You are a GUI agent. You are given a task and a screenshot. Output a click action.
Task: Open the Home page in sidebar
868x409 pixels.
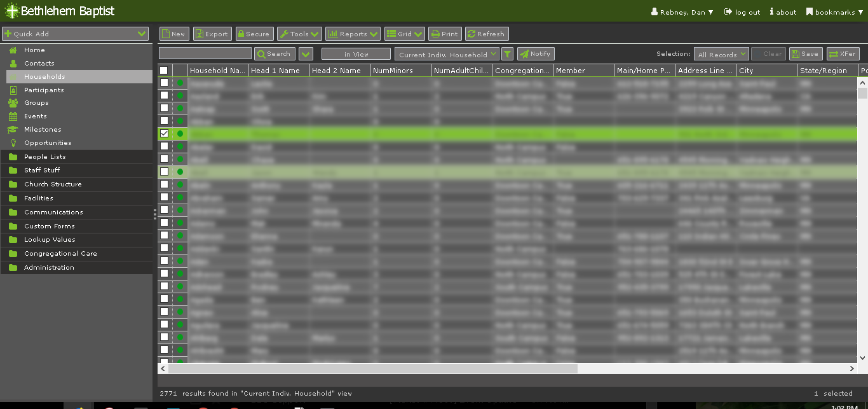[34, 50]
